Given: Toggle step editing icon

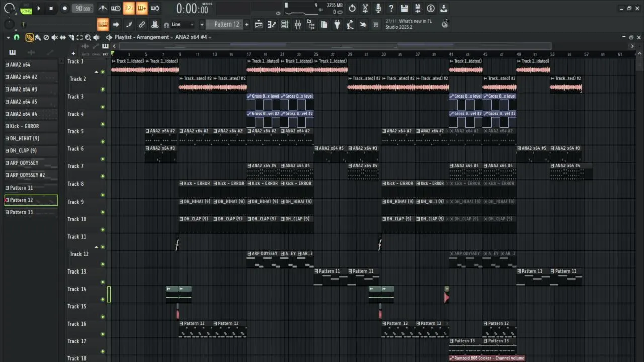Looking at the screenshot, I should 129,24.
